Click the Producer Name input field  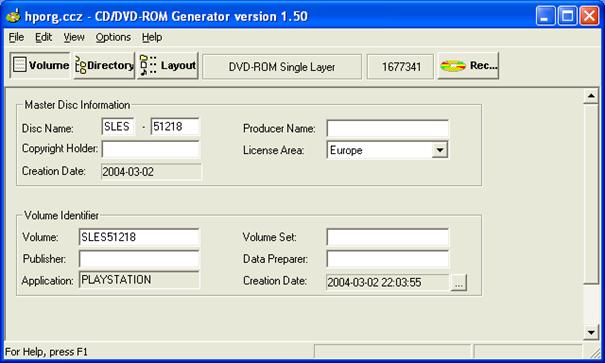387,128
